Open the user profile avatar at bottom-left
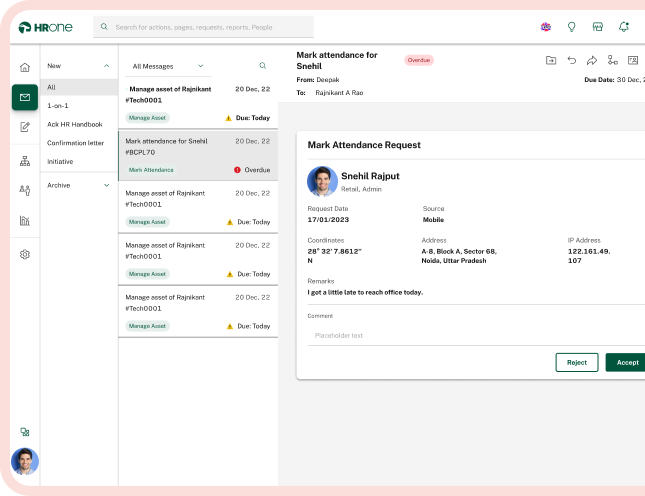 [x=25, y=460]
